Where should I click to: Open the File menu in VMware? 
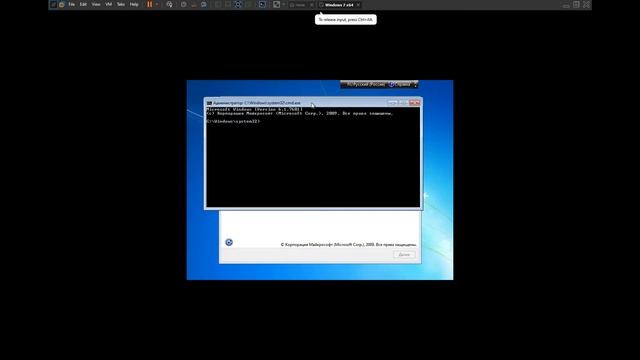pos(71,4)
